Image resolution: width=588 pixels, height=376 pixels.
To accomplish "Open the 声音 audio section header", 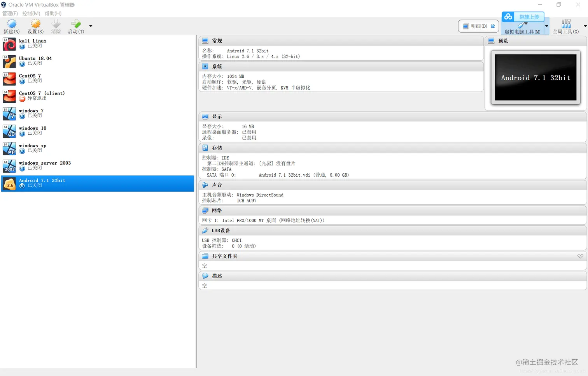I will (393, 185).
